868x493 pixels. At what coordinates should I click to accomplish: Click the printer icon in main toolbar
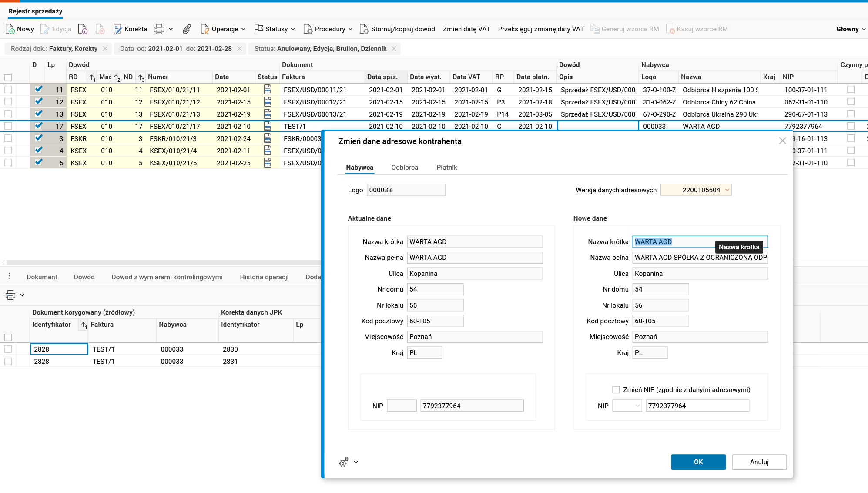(x=159, y=29)
